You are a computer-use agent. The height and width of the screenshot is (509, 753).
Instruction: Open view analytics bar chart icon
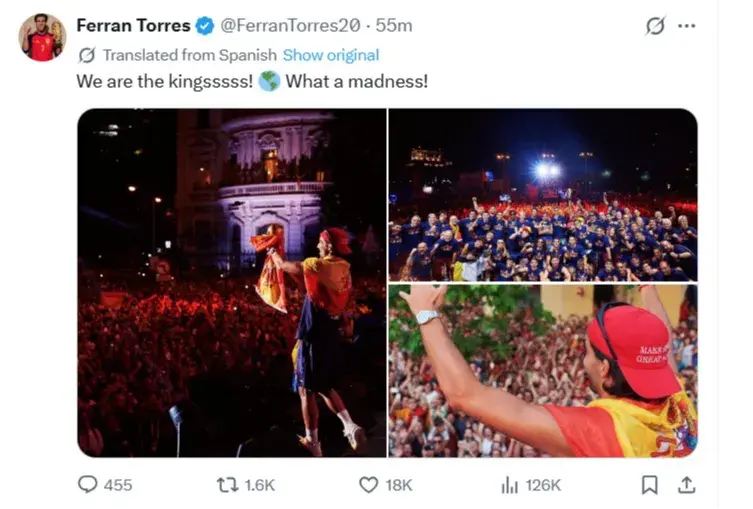click(510, 485)
